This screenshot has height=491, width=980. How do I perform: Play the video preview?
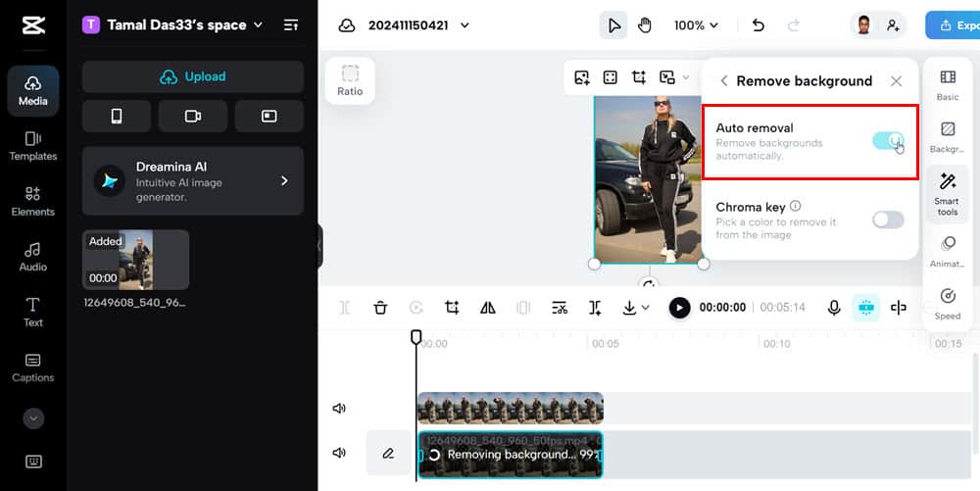tap(679, 308)
